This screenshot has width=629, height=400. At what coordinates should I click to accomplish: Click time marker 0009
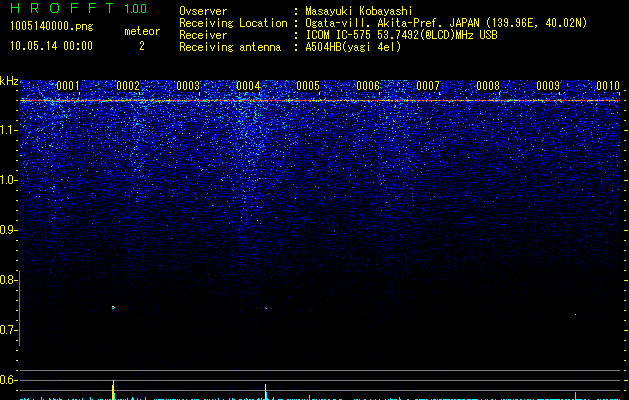[548, 86]
